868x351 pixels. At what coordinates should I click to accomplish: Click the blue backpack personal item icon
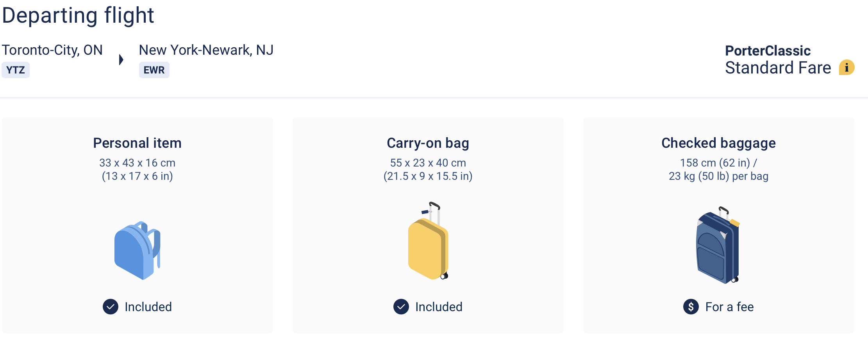(137, 250)
